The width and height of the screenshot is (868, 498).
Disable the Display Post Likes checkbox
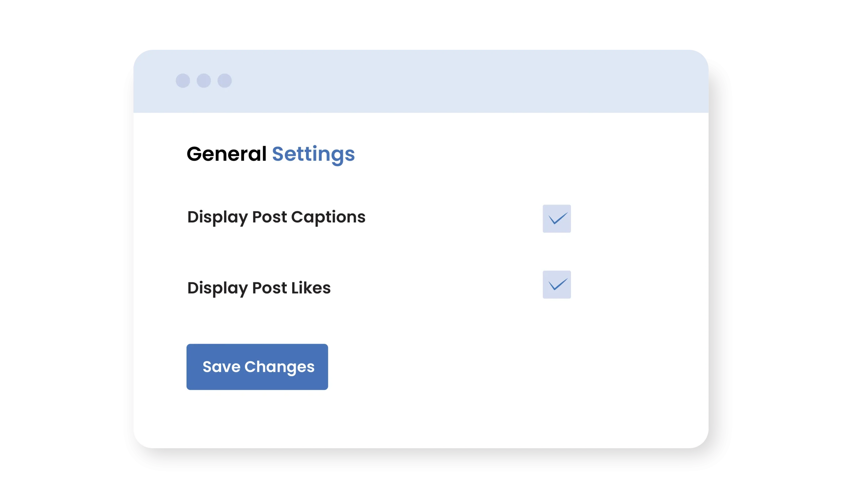click(x=557, y=284)
